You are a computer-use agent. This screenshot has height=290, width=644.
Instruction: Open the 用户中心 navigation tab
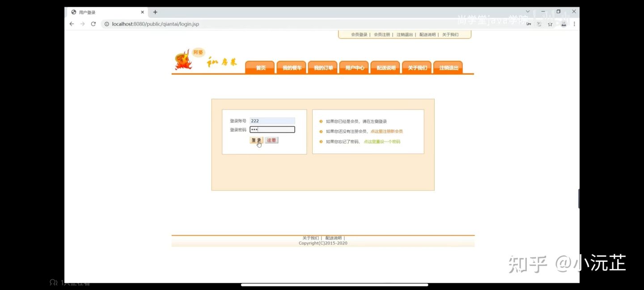tap(354, 68)
